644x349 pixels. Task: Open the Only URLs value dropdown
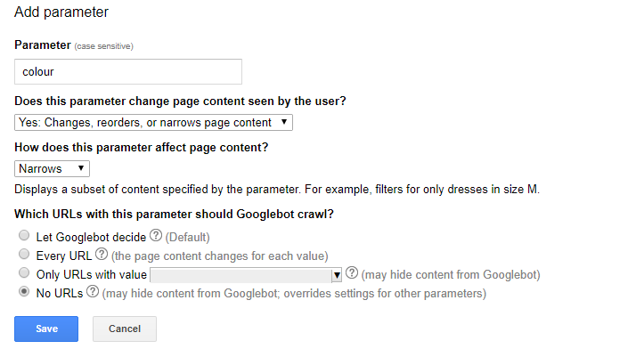tap(246, 275)
